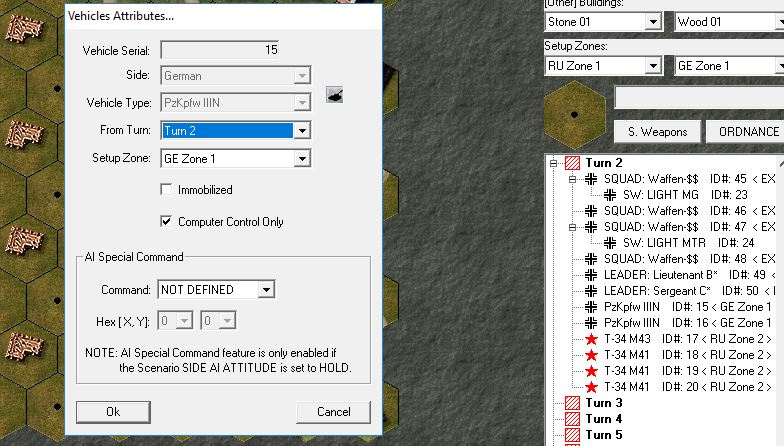Click cross icon of SW: LIGHT MTR

610,243
